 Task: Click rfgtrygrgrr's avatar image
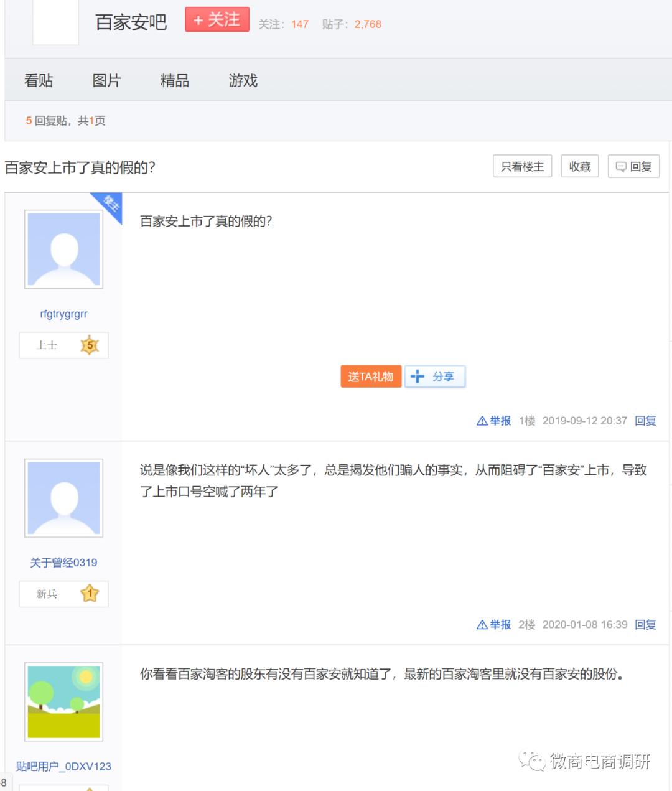coord(63,249)
